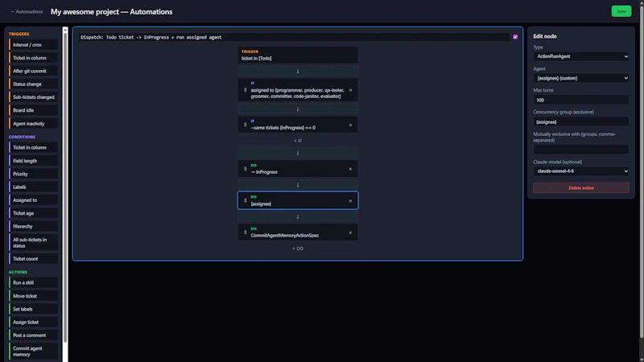Click the Max turns field
The height and width of the screenshot is (362, 644).
click(580, 100)
